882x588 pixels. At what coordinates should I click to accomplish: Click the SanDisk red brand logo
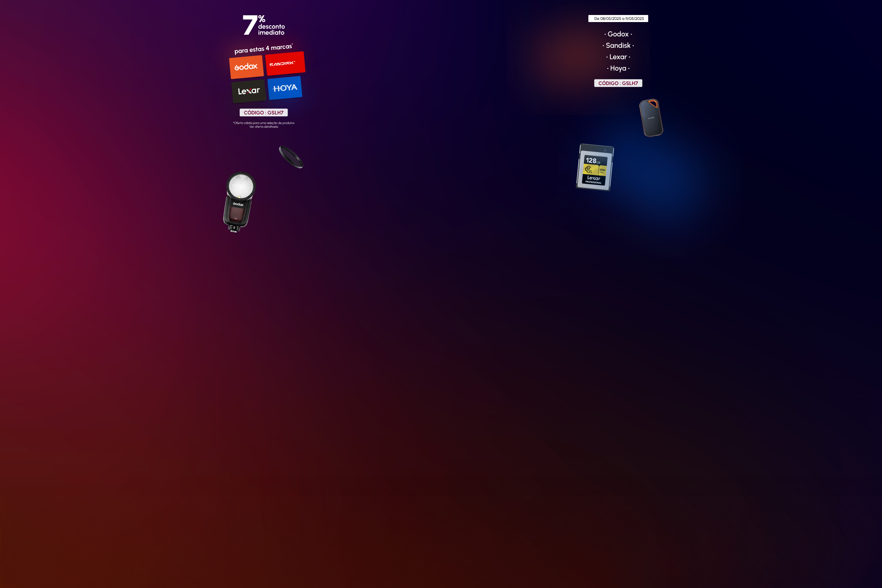pyautogui.click(x=285, y=64)
